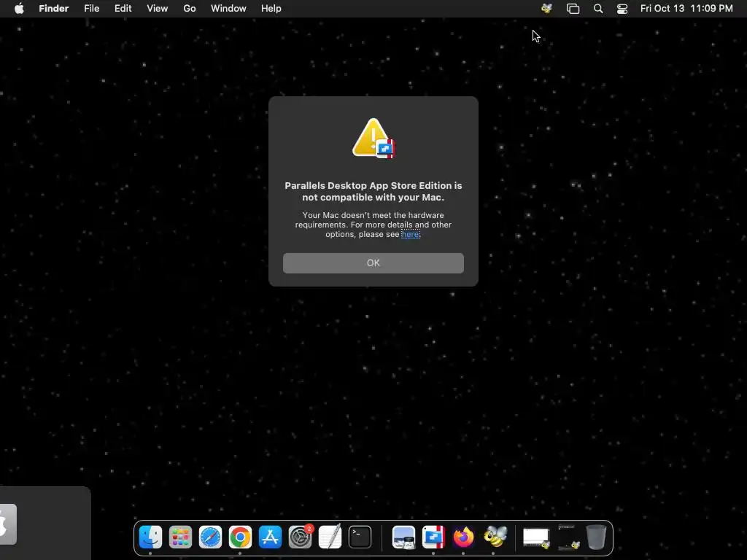Click the date and time in menu bar
Screen dimensions: 747x560
point(686,9)
